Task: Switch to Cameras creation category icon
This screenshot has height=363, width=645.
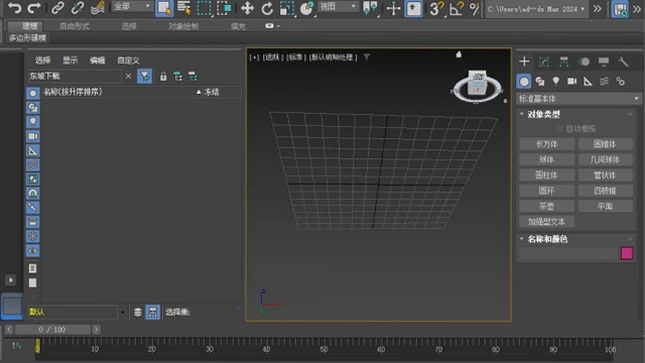Action: point(572,81)
